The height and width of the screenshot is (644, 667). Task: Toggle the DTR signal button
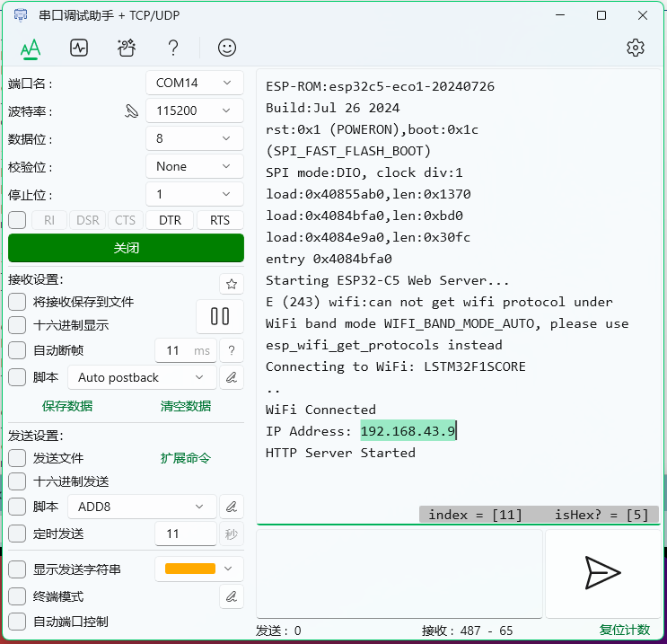[170, 220]
